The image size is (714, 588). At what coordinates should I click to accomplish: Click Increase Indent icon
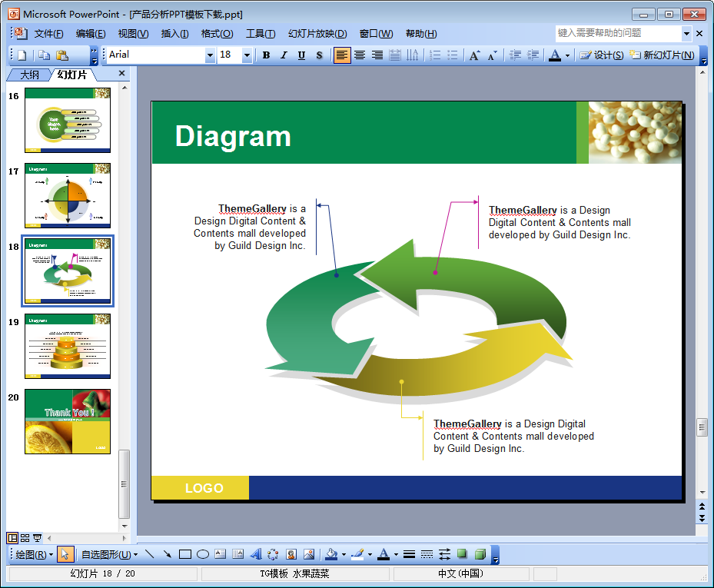coord(533,55)
